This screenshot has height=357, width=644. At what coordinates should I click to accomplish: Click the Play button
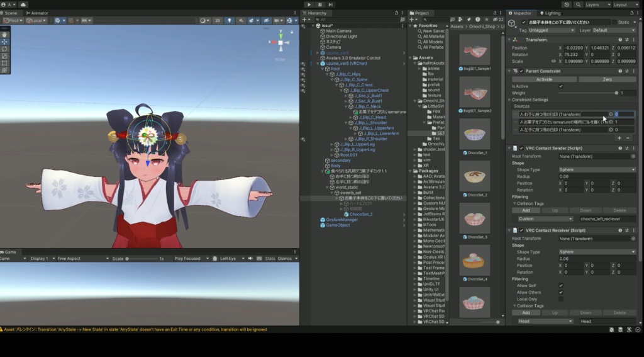coord(309,4)
